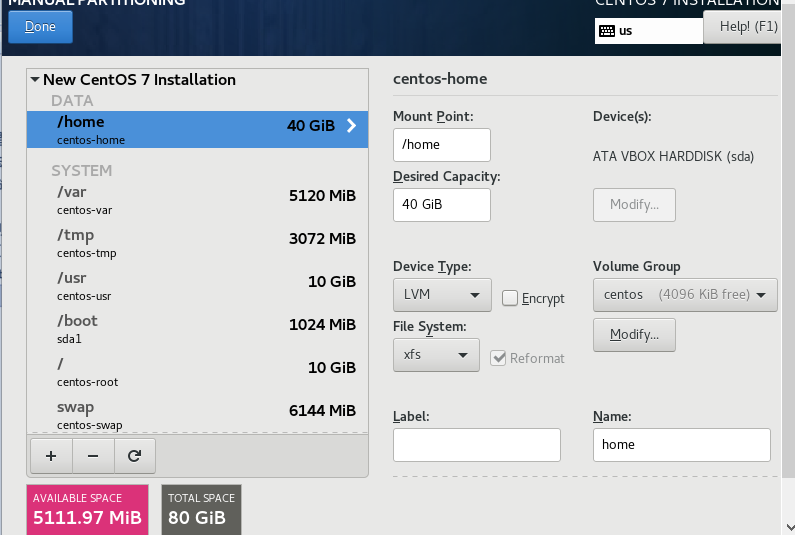The width and height of the screenshot is (795, 535).
Task: Click the keyboard layout icon
Action: 607,30
